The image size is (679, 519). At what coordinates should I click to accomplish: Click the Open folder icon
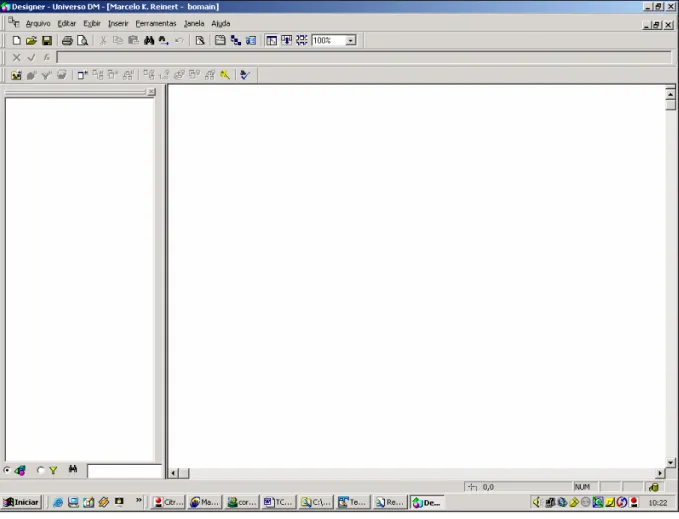point(31,41)
